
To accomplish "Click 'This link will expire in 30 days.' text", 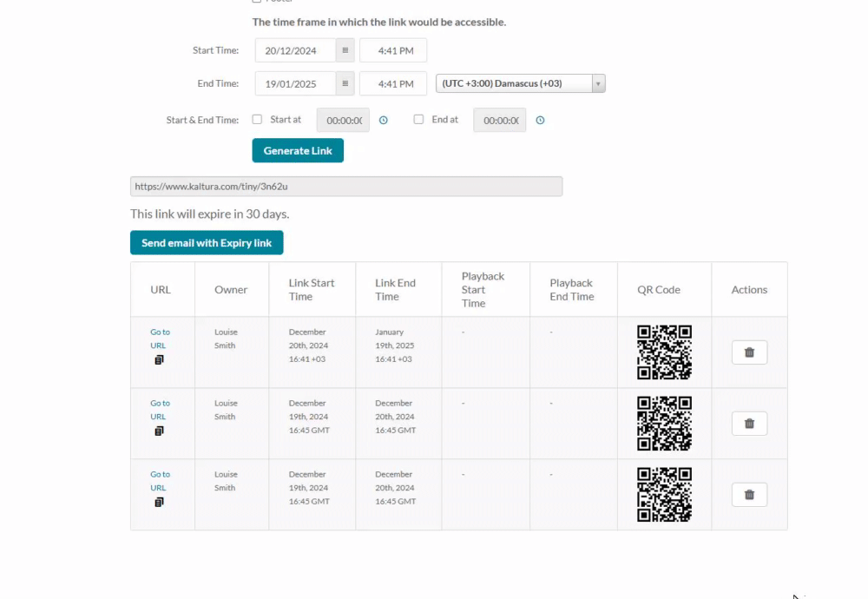I will (210, 214).
